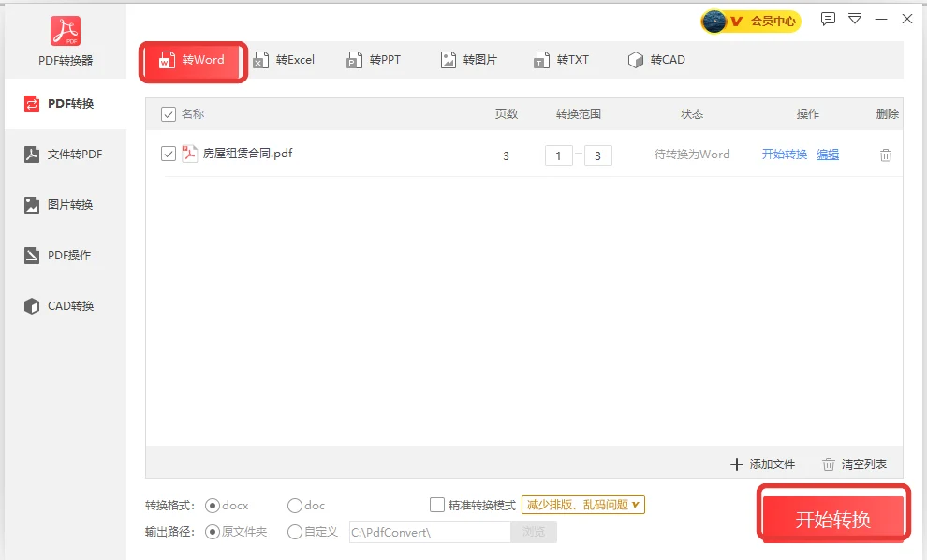Select the 原文件夹 output radio button
Viewport: 927px width, 560px height.
pos(213,532)
